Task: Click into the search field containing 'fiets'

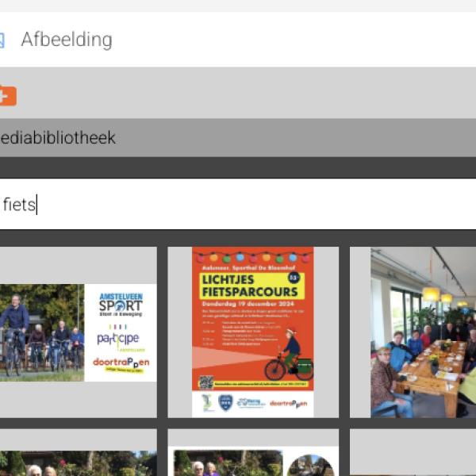Action: 238,204
